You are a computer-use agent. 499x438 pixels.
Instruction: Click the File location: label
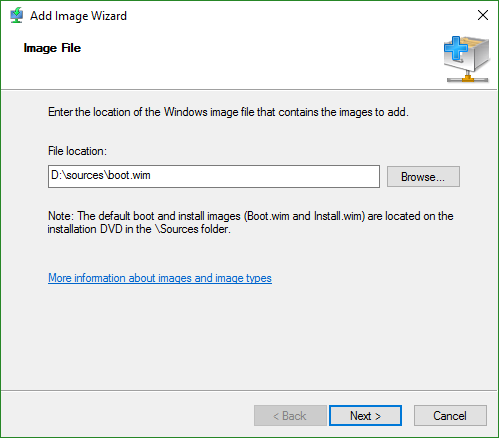click(x=77, y=151)
